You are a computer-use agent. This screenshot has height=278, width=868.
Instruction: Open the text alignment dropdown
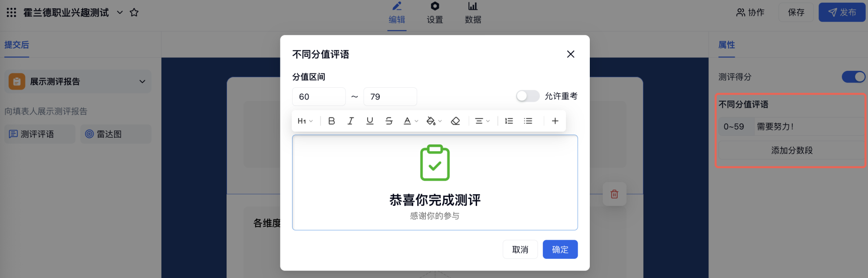(482, 121)
